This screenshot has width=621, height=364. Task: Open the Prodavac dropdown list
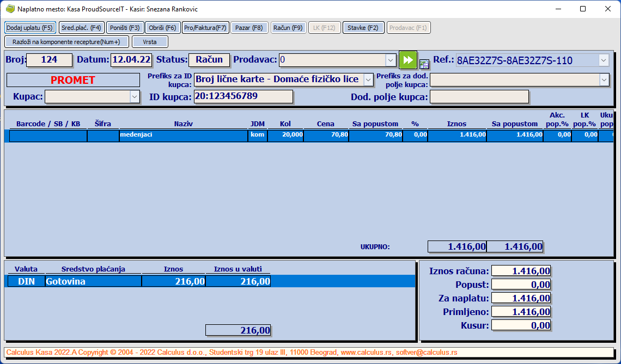coord(391,60)
